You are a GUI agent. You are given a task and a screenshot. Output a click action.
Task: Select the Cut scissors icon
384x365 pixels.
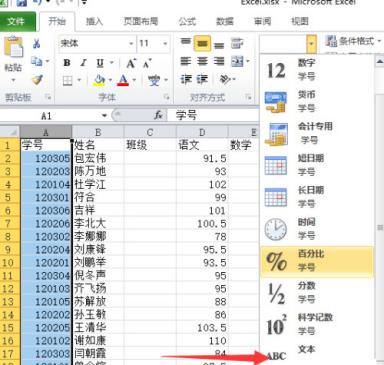pos(37,43)
